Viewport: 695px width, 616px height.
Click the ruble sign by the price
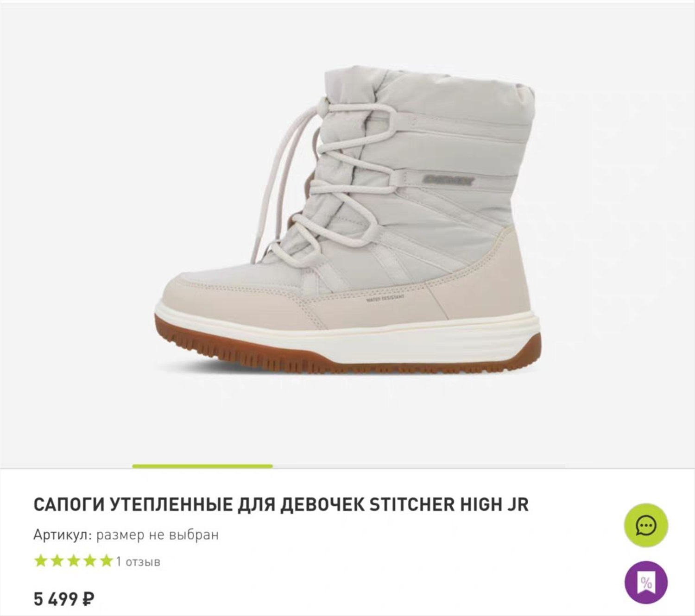[88, 599]
